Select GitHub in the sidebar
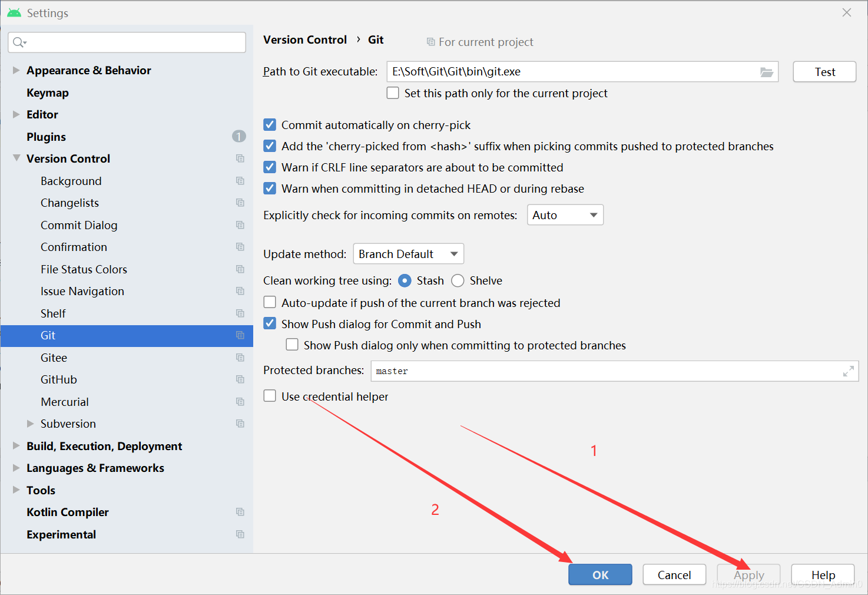The image size is (868, 595). pyautogui.click(x=58, y=379)
